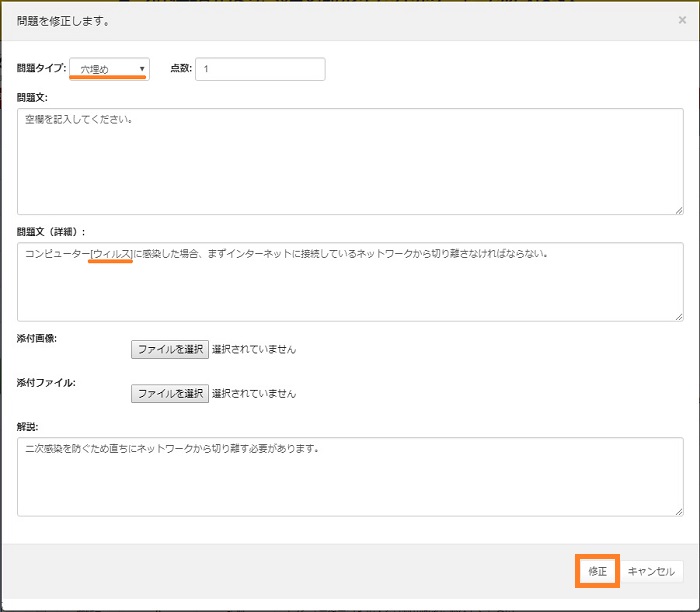Screen dimensions: 700x612
Task: Focus the 解説 explanation text area
Action: pos(350,477)
